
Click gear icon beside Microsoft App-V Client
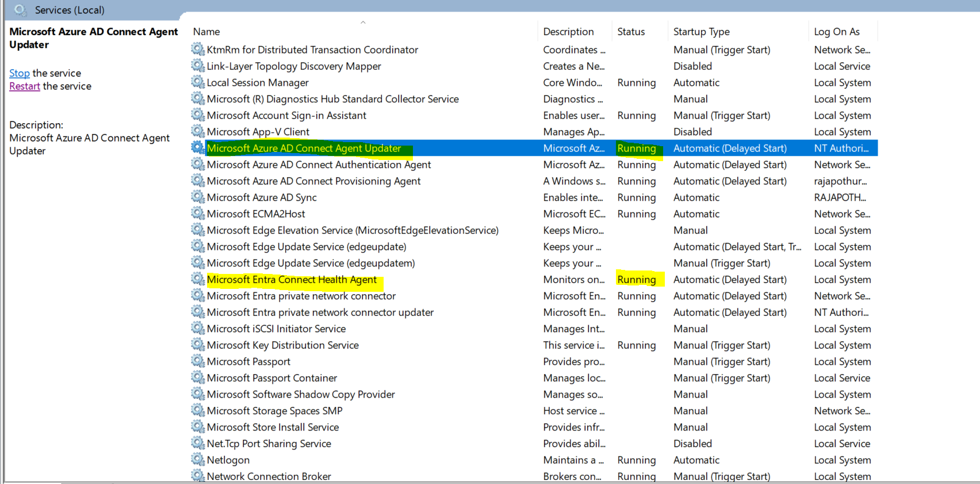pos(198,131)
